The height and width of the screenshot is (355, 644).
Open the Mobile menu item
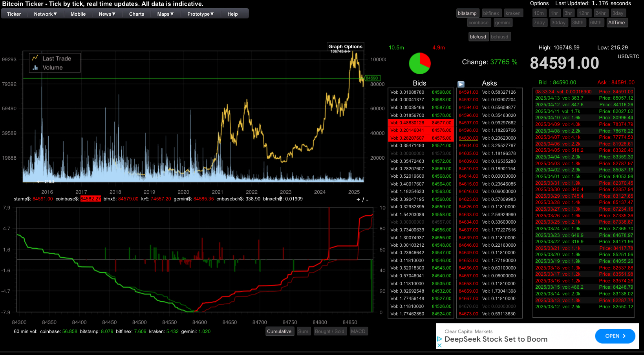[x=78, y=14]
